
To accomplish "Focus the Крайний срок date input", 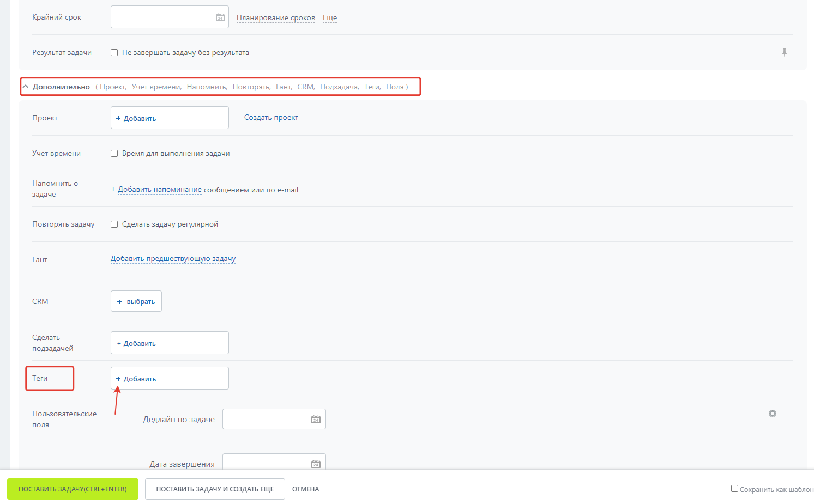I will tap(170, 17).
